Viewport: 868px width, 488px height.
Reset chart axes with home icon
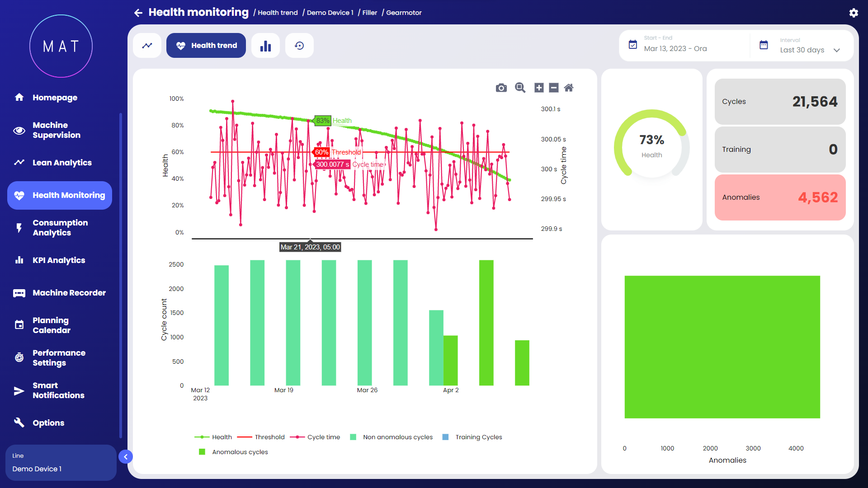569,88
